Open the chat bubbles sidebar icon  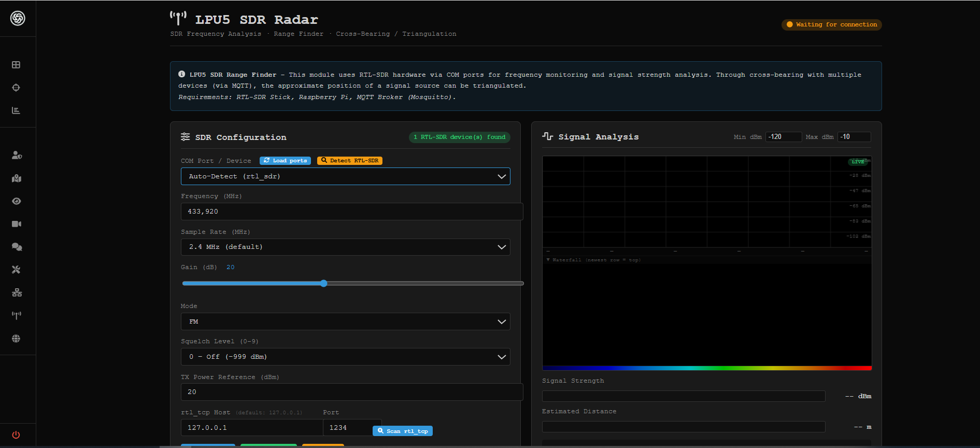tap(17, 247)
